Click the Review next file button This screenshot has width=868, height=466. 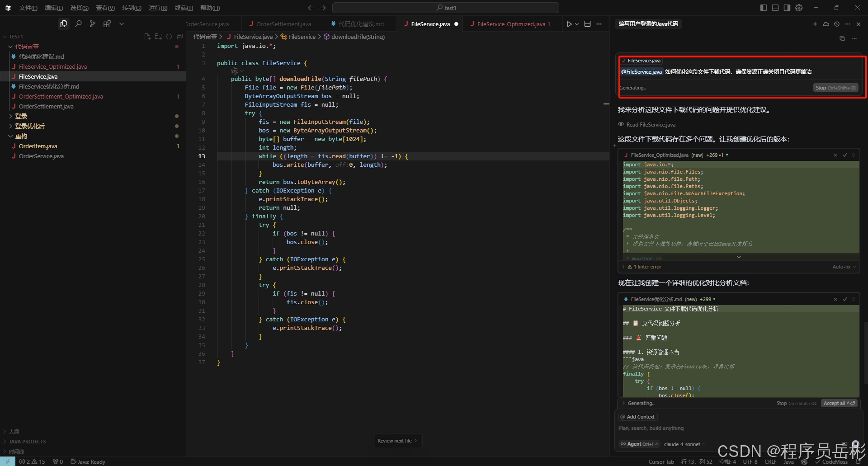[x=397, y=440]
